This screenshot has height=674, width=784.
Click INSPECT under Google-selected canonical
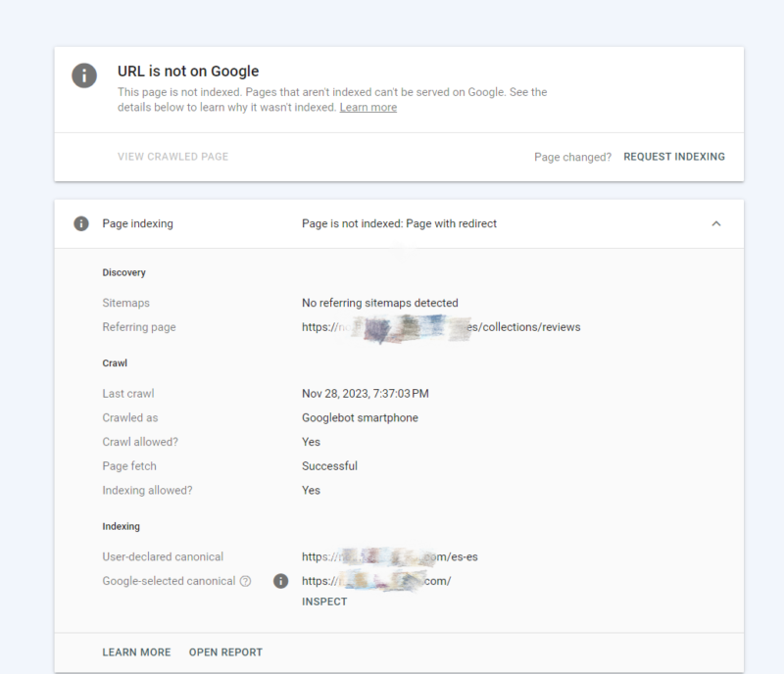pos(324,602)
